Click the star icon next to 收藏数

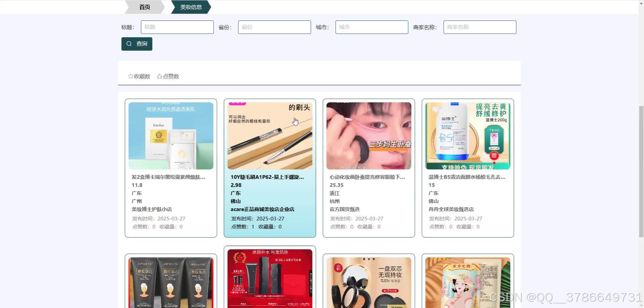(130, 76)
